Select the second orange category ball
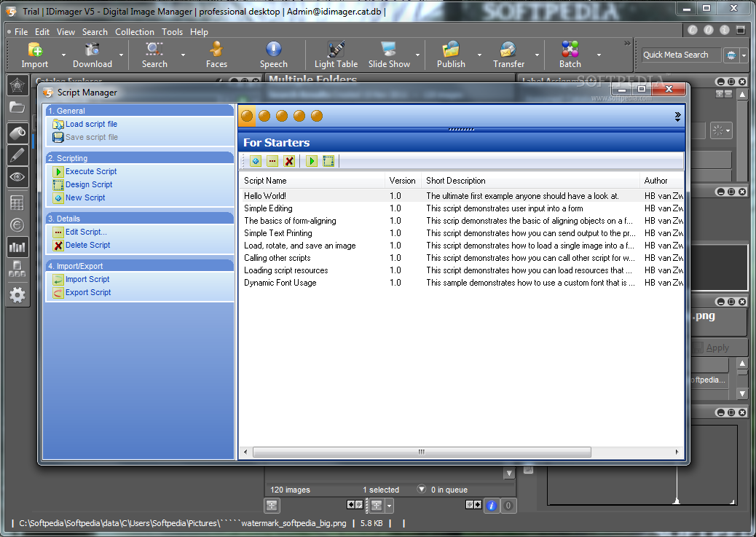 [264, 116]
